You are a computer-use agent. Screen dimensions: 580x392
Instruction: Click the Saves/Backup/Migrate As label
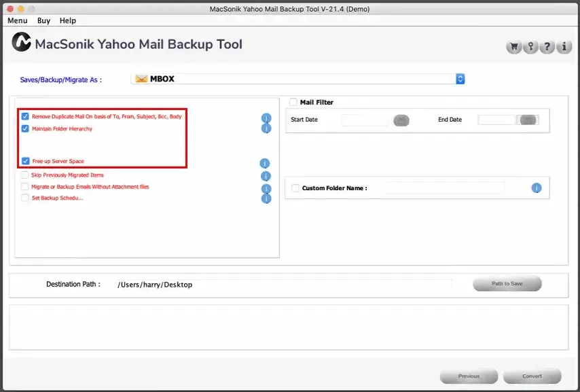click(x=60, y=79)
